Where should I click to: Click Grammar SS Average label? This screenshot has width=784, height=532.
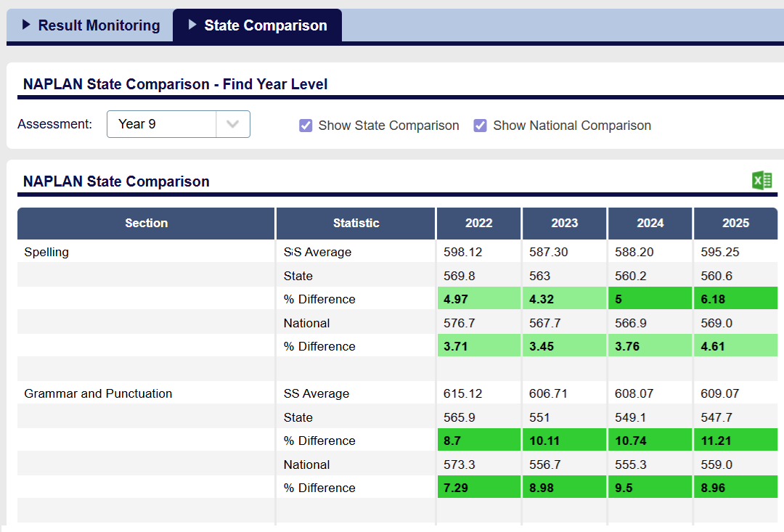coord(317,393)
